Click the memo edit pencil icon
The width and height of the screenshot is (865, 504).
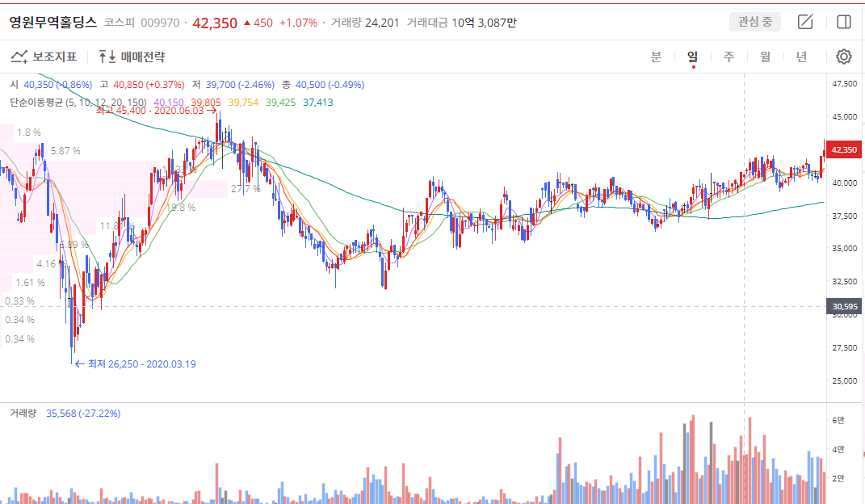[805, 22]
